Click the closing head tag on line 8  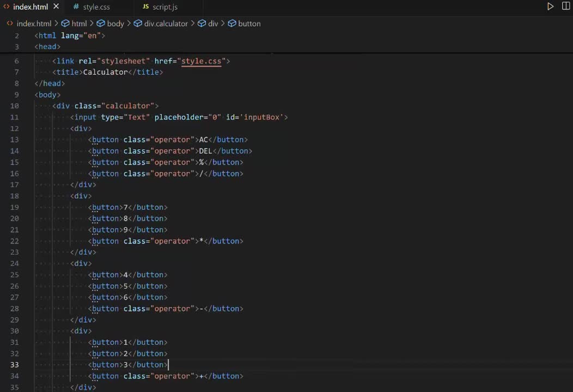[50, 83]
